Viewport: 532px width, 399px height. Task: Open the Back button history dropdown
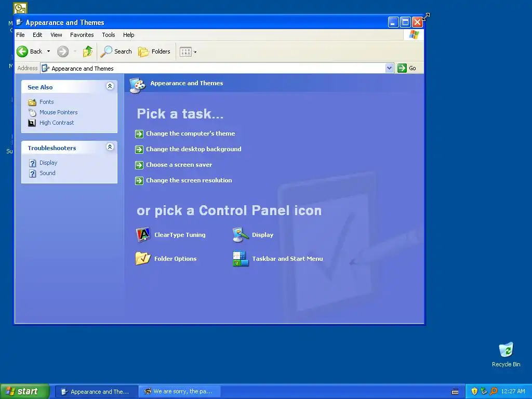point(48,51)
